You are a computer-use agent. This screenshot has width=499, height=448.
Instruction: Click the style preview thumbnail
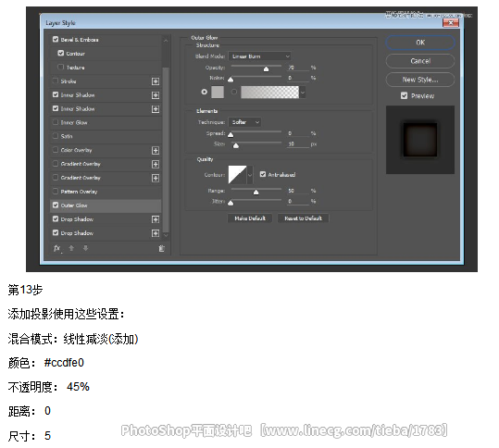coord(420,140)
